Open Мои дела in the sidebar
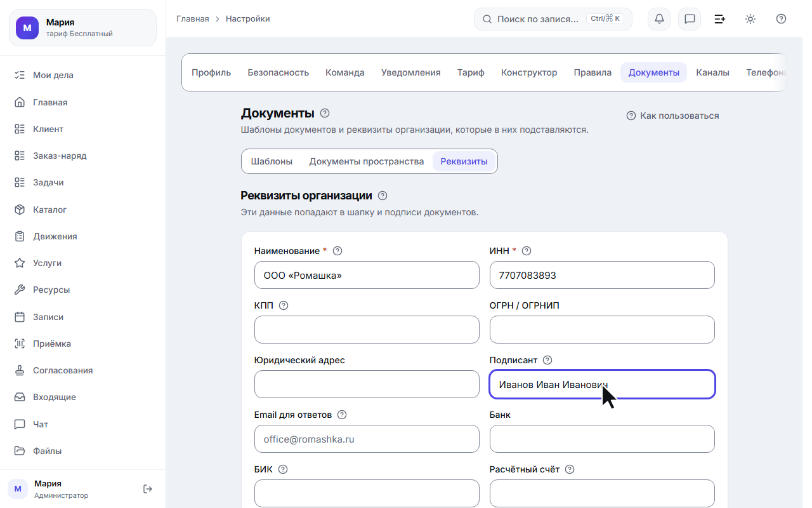 (x=82, y=75)
